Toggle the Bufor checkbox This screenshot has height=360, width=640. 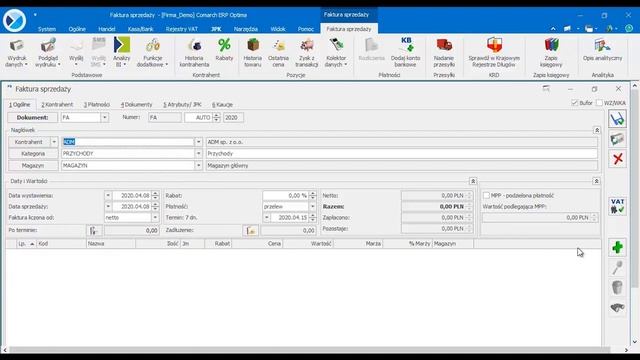[575, 103]
